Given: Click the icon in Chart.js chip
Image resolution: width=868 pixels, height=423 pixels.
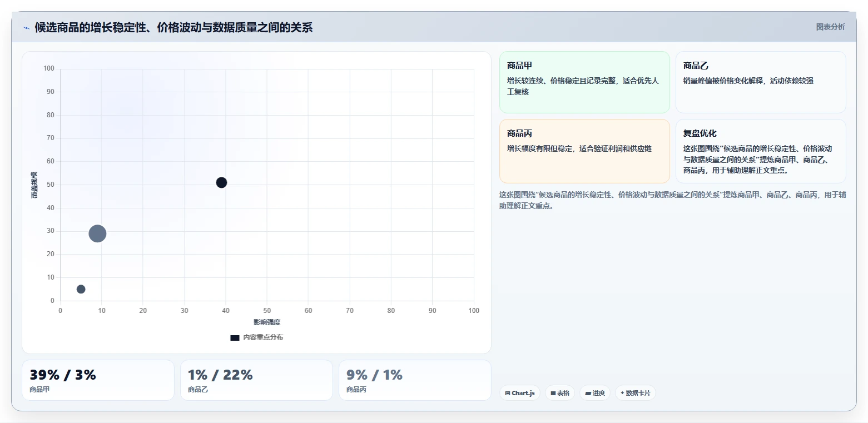Looking at the screenshot, I should click(x=508, y=393).
